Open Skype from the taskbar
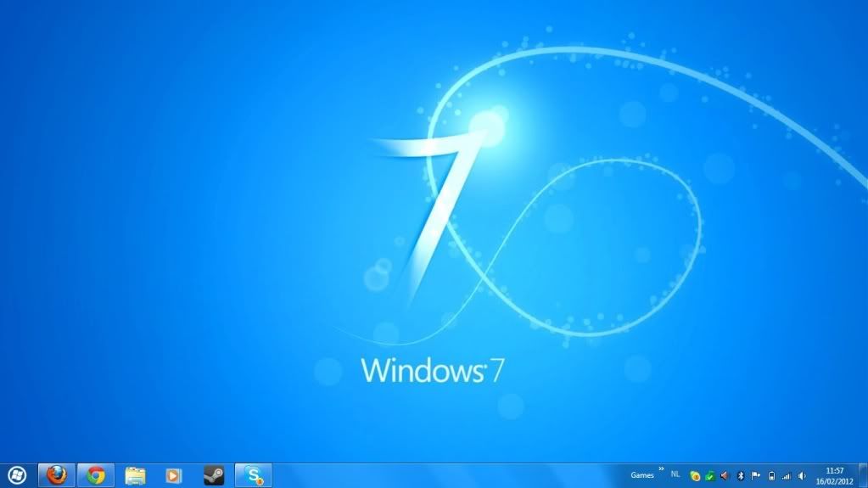The height and width of the screenshot is (488, 868). (254, 475)
